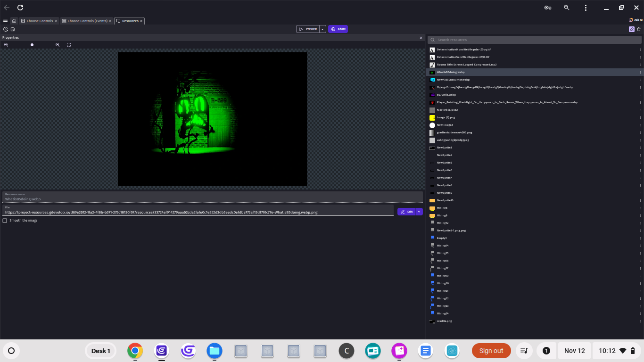Zoom out of the image preview
This screenshot has width=644, height=362.
[x=6, y=45]
